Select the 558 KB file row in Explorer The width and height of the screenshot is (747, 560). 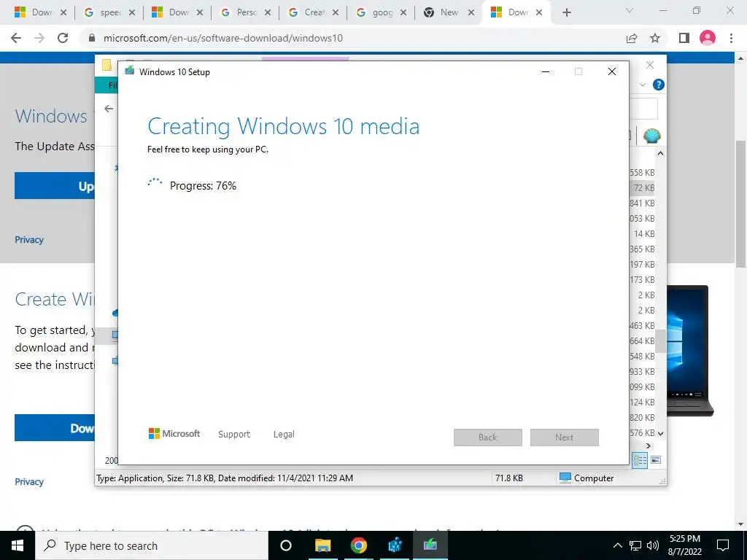tap(642, 172)
